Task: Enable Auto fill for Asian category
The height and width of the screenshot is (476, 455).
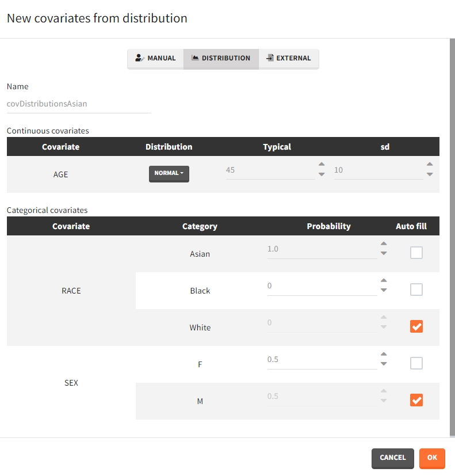Action: coord(416,253)
